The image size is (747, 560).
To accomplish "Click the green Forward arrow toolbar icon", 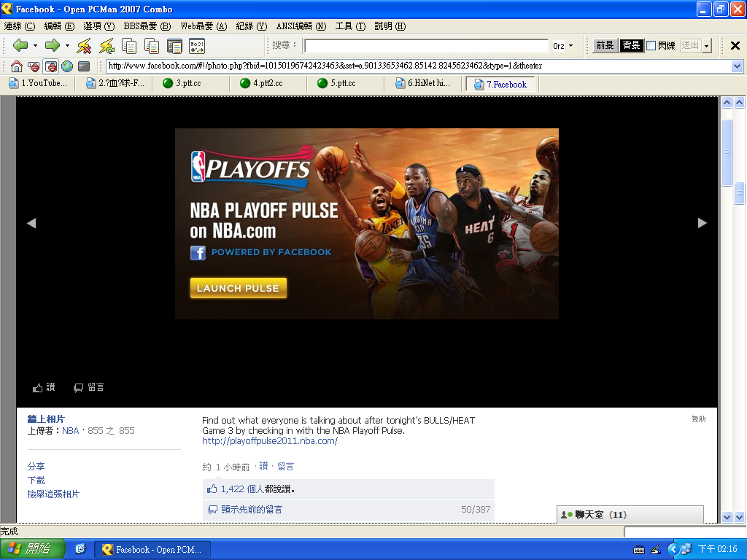I will pyautogui.click(x=52, y=46).
